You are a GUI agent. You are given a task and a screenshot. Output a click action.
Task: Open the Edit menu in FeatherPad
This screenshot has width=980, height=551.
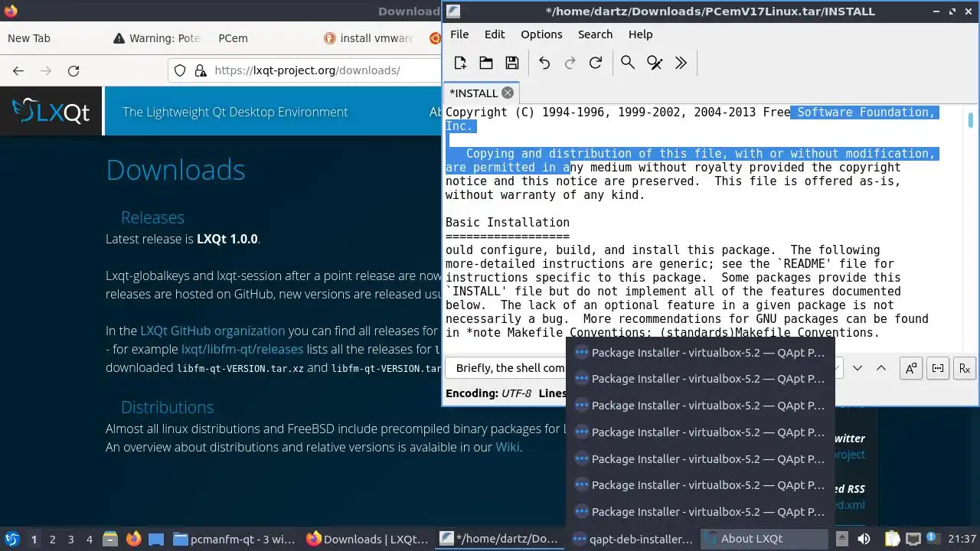click(495, 34)
